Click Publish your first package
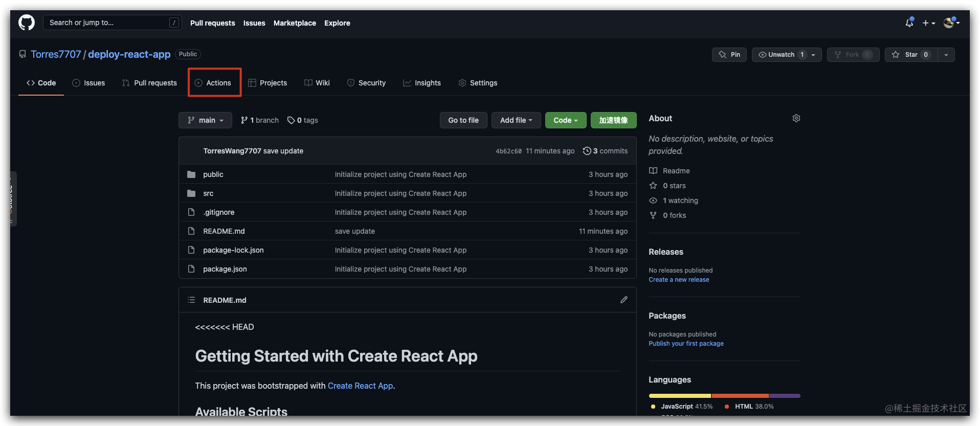The image size is (980, 426). coord(686,344)
